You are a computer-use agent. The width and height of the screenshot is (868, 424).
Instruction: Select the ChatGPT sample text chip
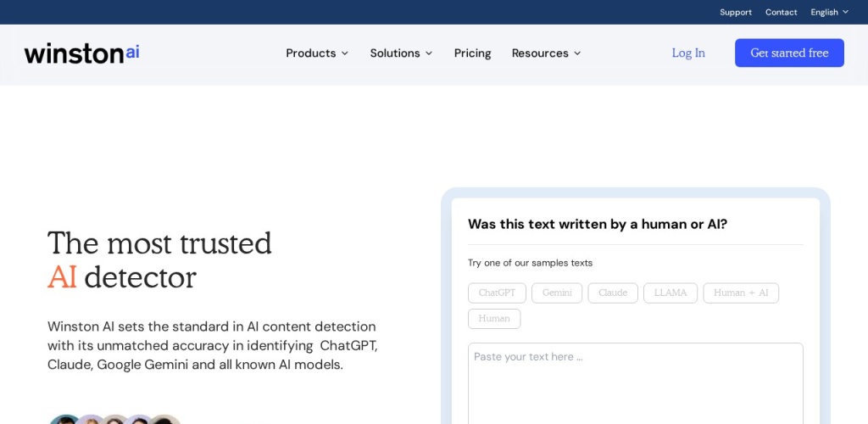497,293
